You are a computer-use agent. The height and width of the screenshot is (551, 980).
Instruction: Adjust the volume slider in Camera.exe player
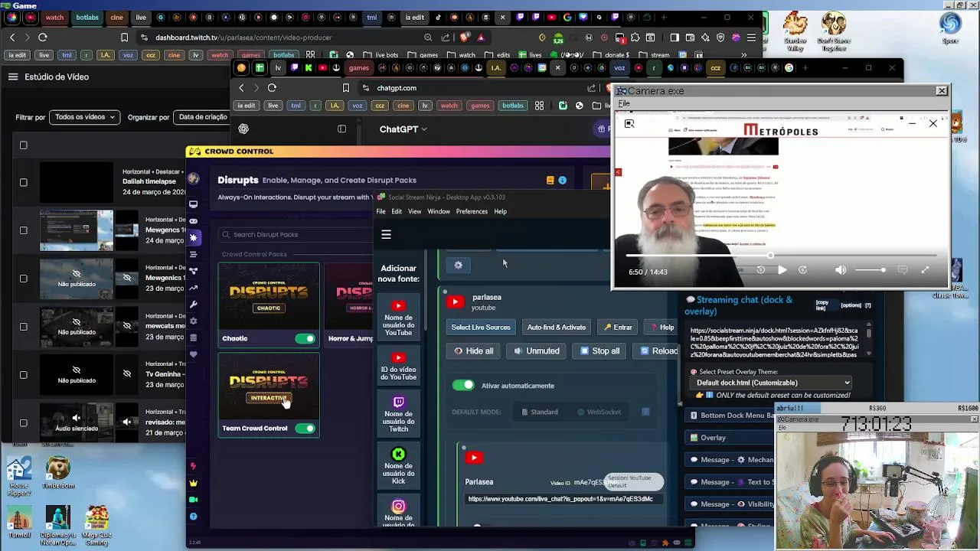[x=869, y=270]
